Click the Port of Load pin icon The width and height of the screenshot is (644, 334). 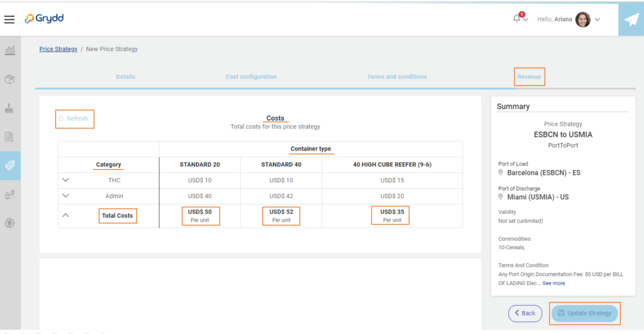pos(501,172)
